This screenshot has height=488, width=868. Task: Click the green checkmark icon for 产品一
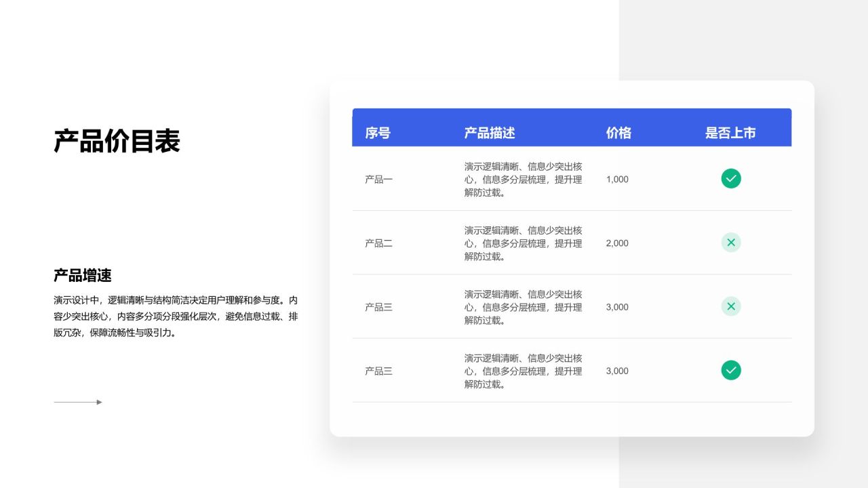click(x=730, y=178)
